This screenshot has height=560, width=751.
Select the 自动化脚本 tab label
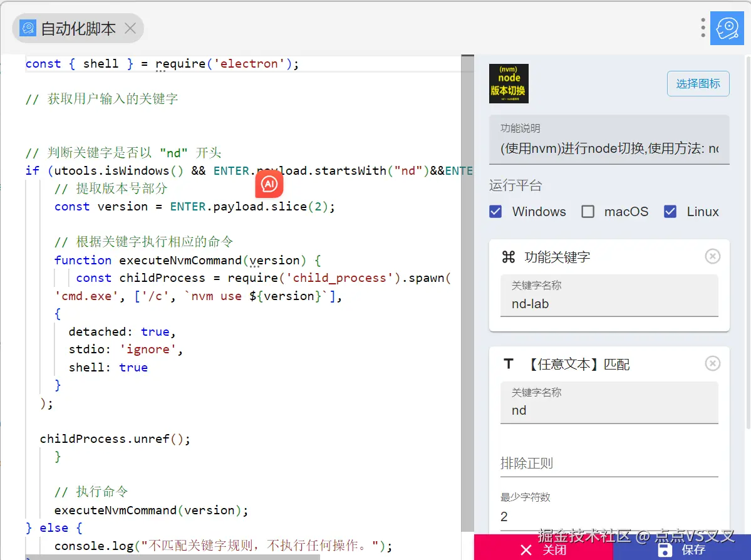(78, 29)
